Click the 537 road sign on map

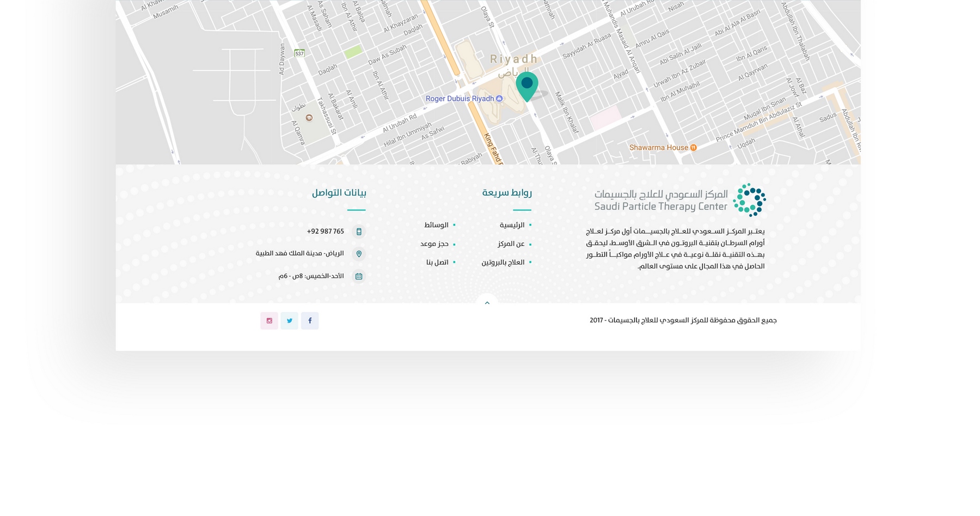click(x=299, y=53)
